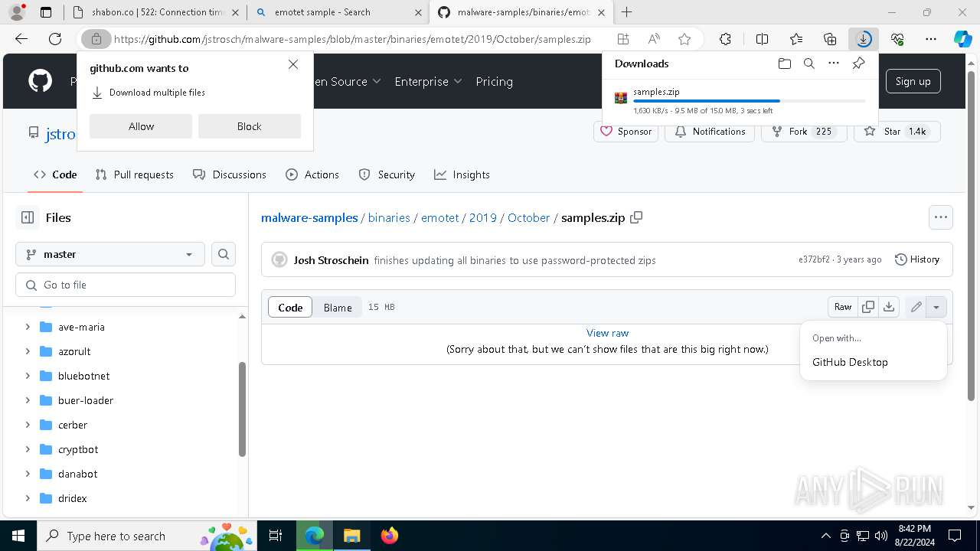Open the Insights tab

[462, 174]
